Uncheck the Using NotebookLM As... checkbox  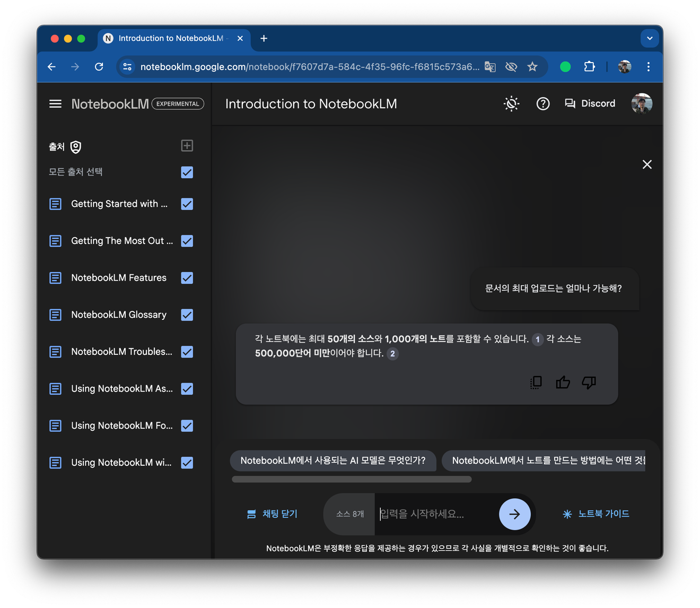187,389
